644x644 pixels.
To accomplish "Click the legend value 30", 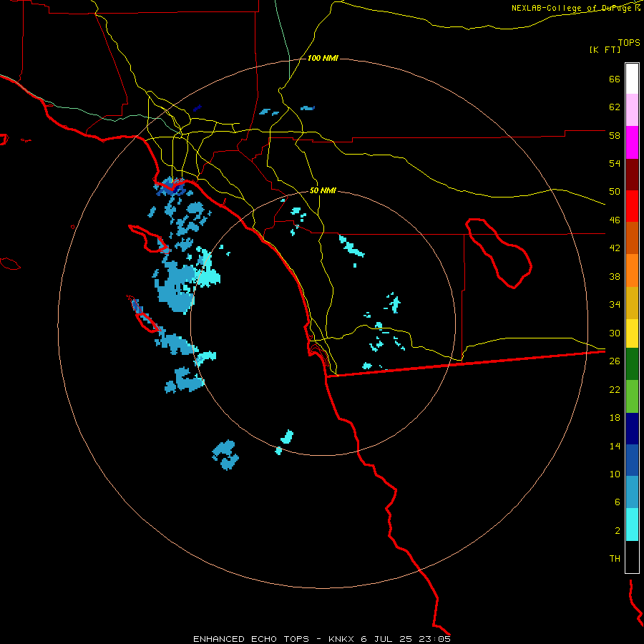I will (615, 333).
